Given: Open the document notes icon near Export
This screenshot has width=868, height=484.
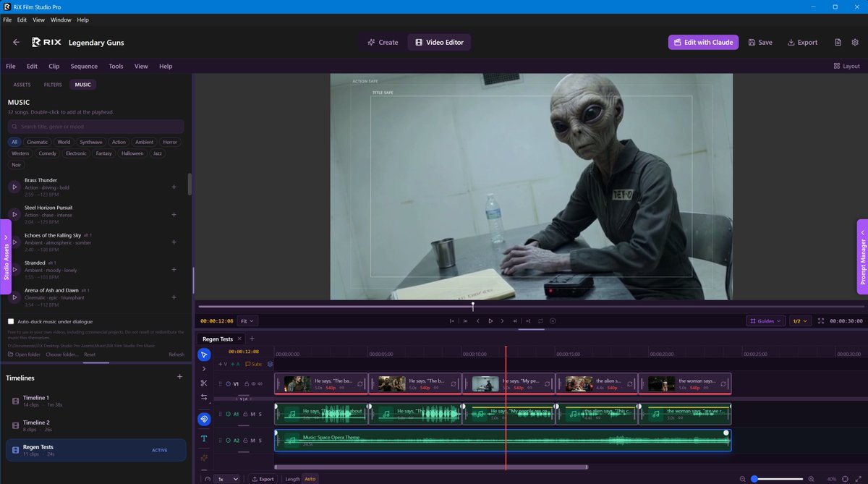Looking at the screenshot, I should [838, 42].
